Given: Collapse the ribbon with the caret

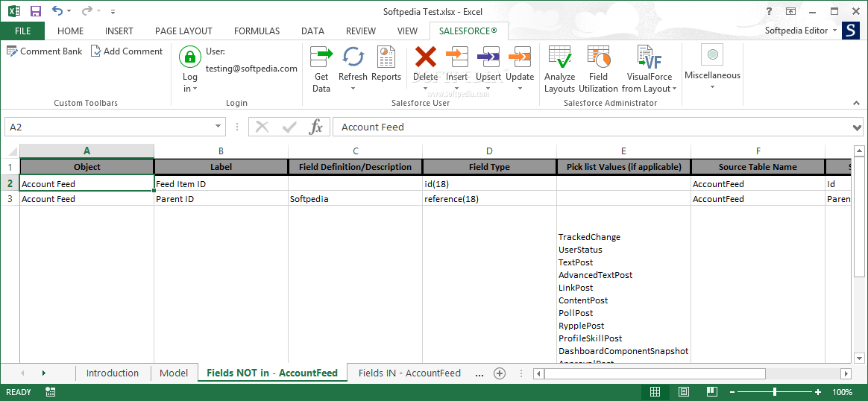Looking at the screenshot, I should (856, 103).
